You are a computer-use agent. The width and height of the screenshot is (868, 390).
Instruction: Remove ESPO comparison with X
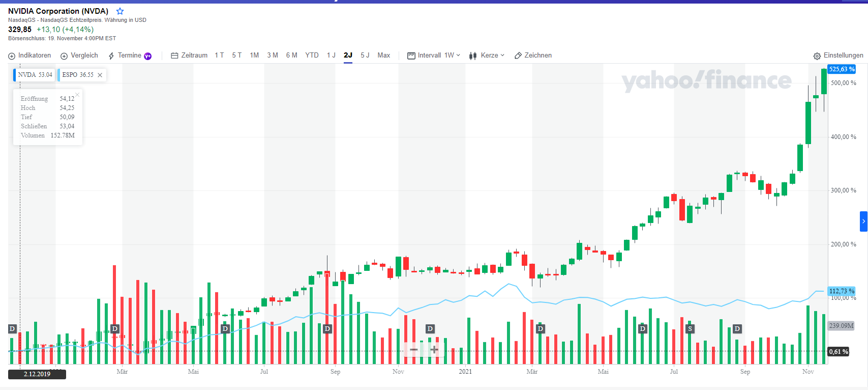[100, 75]
